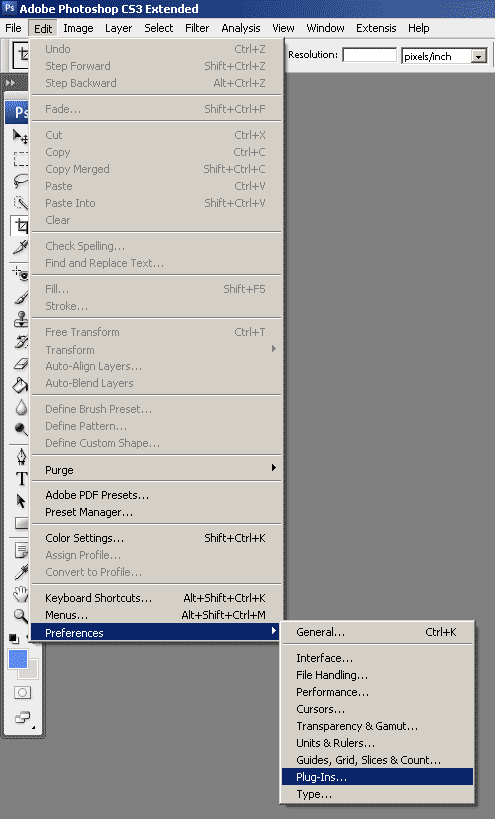Select the Red Eye tool
The image size is (495, 819).
point(20,274)
